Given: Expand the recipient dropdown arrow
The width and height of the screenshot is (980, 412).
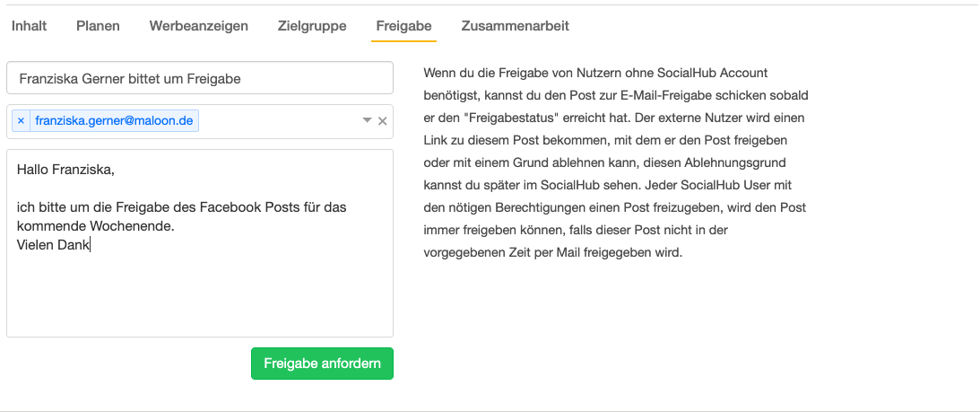Looking at the screenshot, I should click(x=367, y=121).
